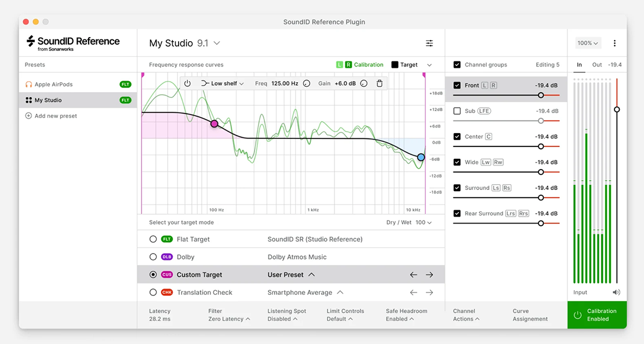
Task: Open the Low shelf filter type dropdown
Action: (223, 83)
